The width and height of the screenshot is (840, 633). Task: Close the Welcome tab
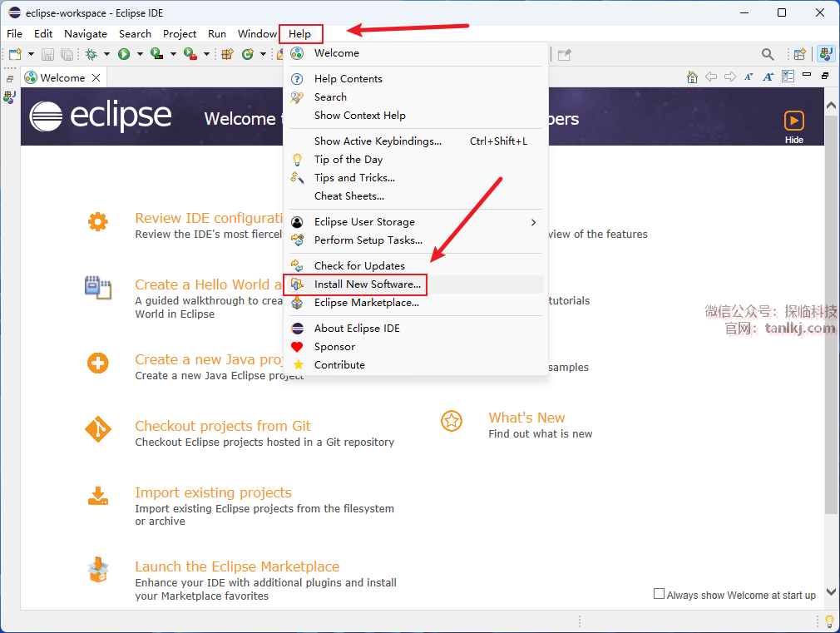96,77
